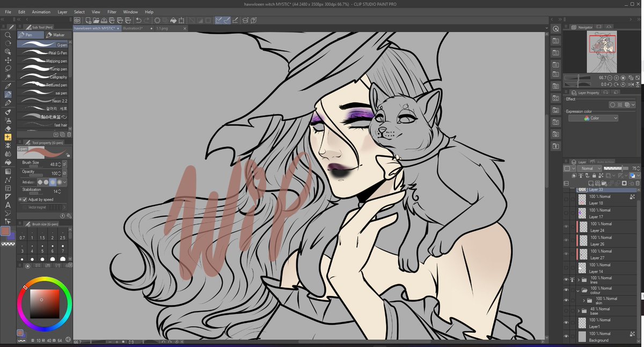Expand the lines layer folder

[x=579, y=279]
